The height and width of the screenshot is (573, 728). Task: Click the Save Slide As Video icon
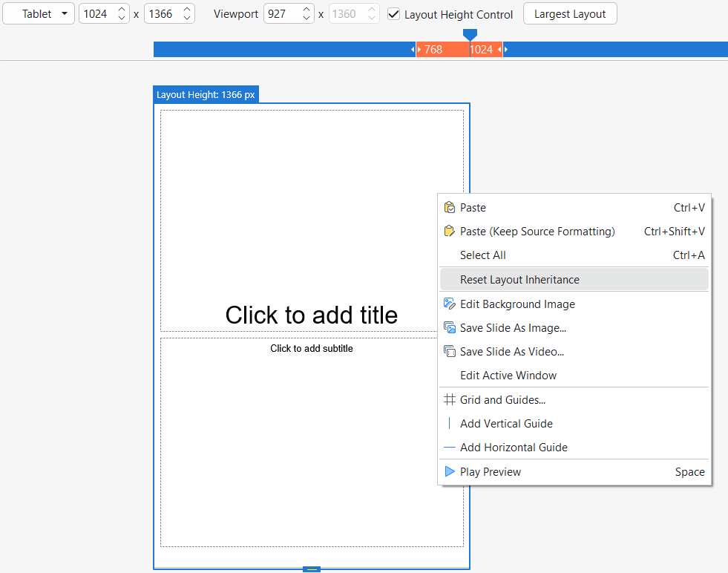coord(449,352)
